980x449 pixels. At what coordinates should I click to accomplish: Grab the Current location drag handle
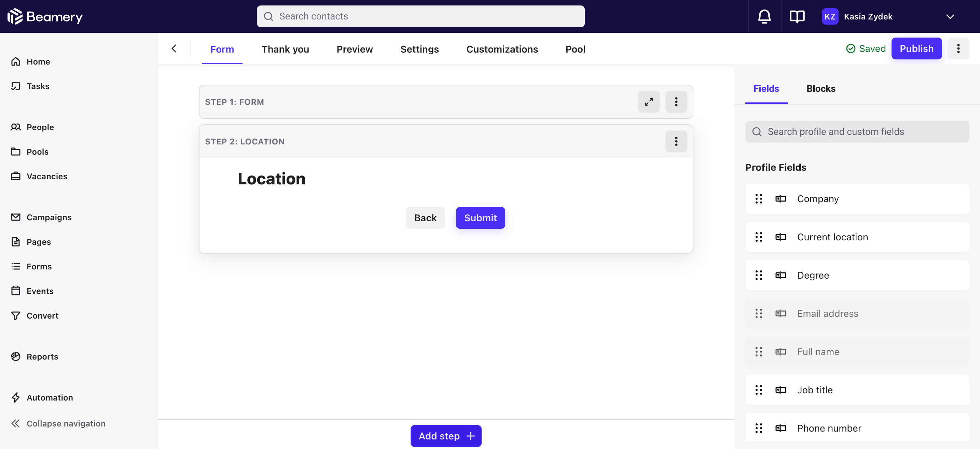(x=759, y=237)
